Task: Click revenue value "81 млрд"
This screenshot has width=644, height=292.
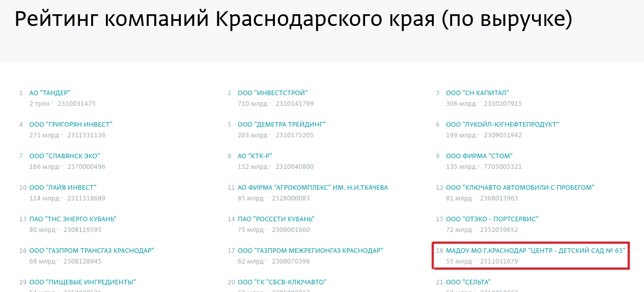Action: tap(459, 198)
